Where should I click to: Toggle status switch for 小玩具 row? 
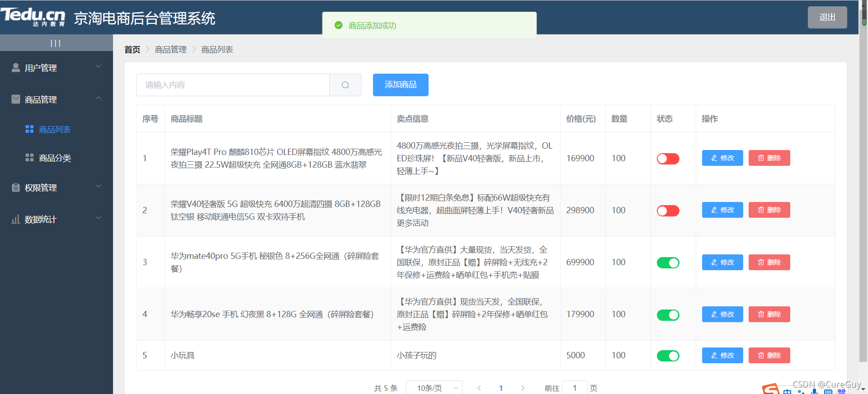[668, 356]
